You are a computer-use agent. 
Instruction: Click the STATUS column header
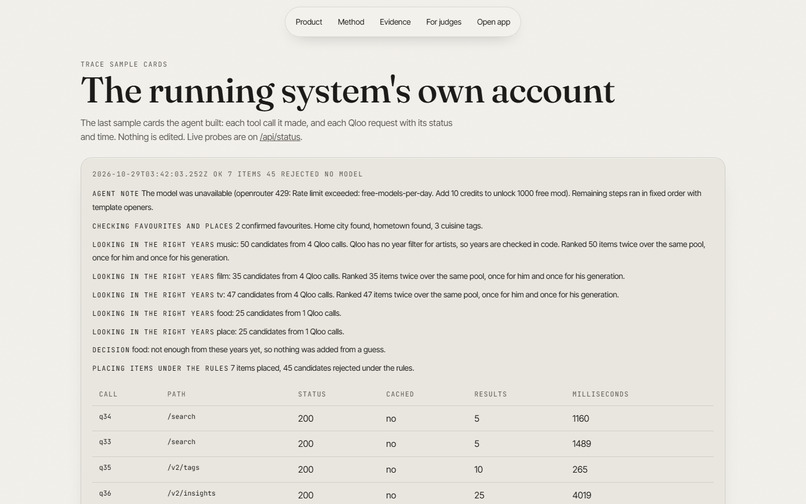tap(312, 394)
